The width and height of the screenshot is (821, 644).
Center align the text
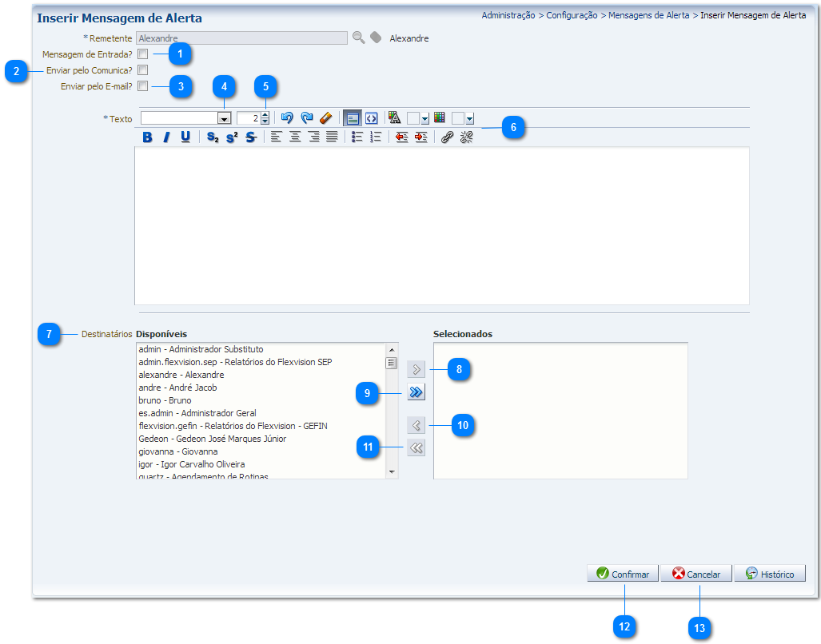pyautogui.click(x=295, y=137)
